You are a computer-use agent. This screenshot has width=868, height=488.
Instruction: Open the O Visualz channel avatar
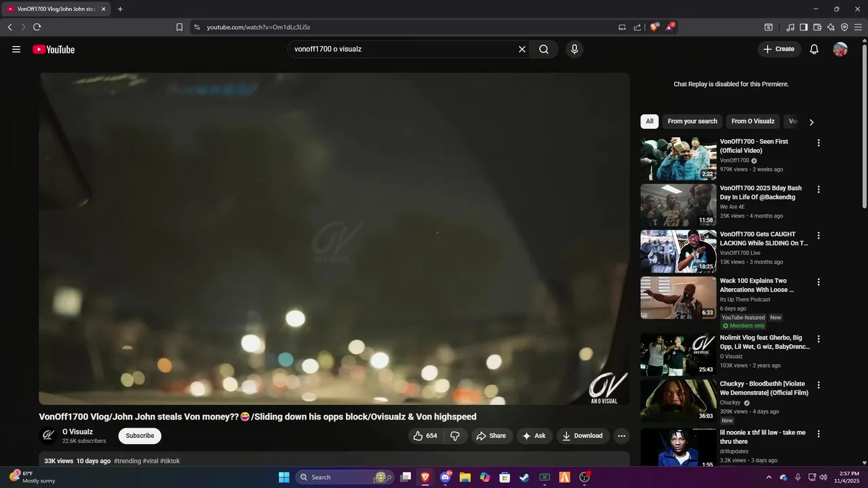(x=48, y=436)
